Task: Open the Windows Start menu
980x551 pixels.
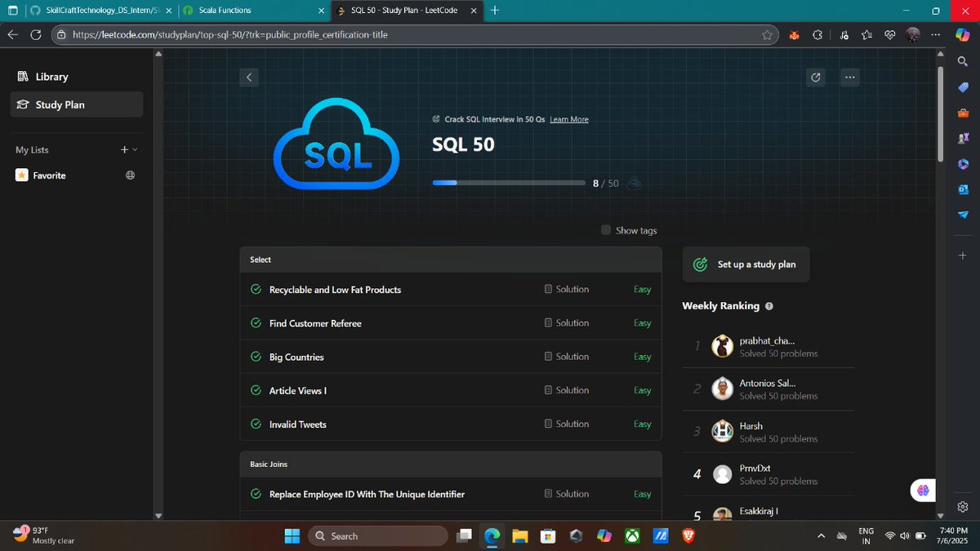Action: click(x=292, y=536)
